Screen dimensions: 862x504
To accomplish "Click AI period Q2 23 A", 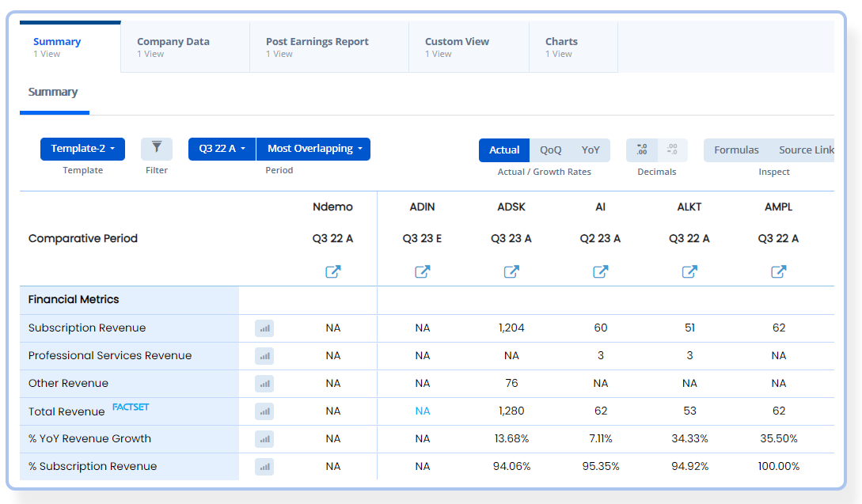I will point(600,238).
